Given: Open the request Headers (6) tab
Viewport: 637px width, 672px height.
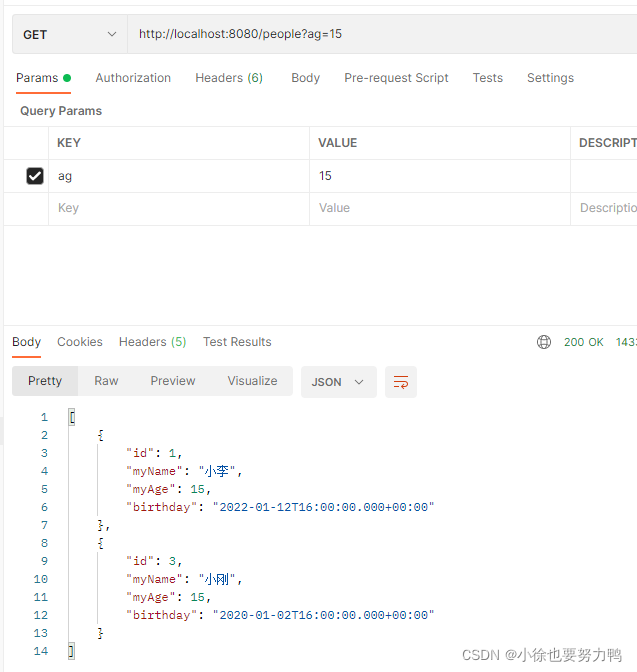Looking at the screenshot, I should 229,78.
